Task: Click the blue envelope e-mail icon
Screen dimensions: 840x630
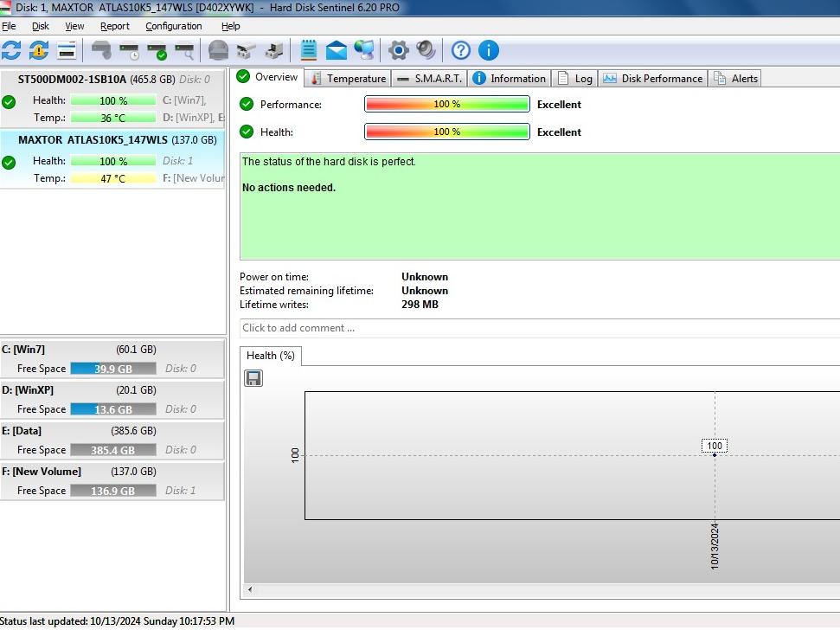Action: coord(337,50)
